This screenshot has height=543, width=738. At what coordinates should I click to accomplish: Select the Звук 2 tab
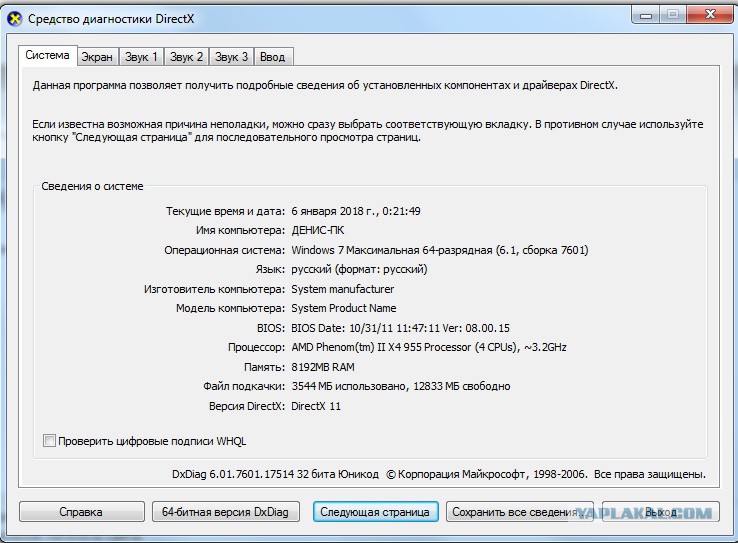186,57
